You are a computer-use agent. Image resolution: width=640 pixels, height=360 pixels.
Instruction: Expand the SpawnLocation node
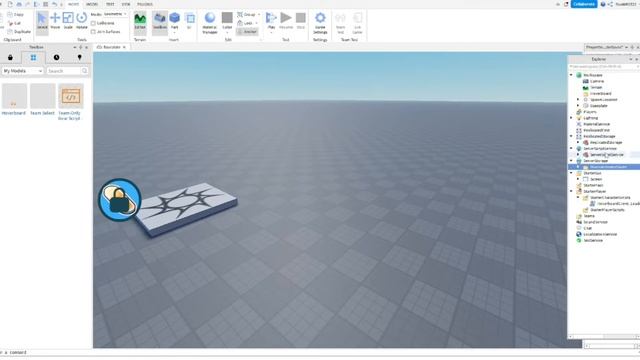(x=578, y=100)
